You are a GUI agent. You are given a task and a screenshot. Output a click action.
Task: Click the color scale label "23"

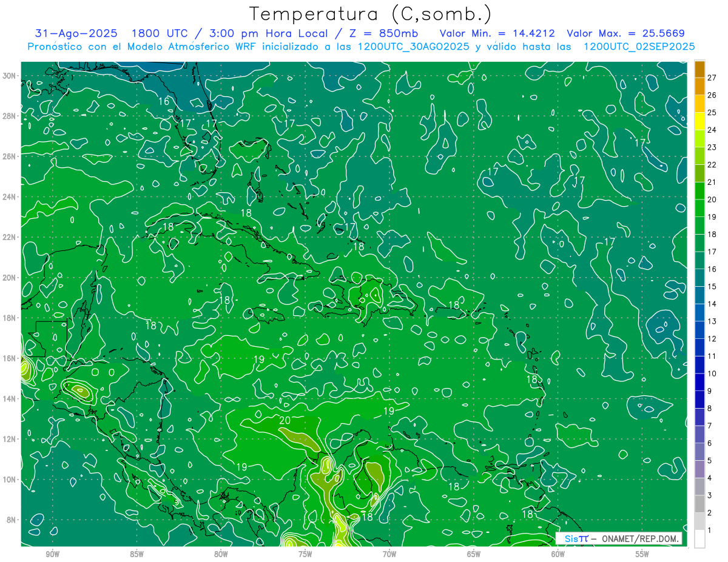pyautogui.click(x=712, y=147)
